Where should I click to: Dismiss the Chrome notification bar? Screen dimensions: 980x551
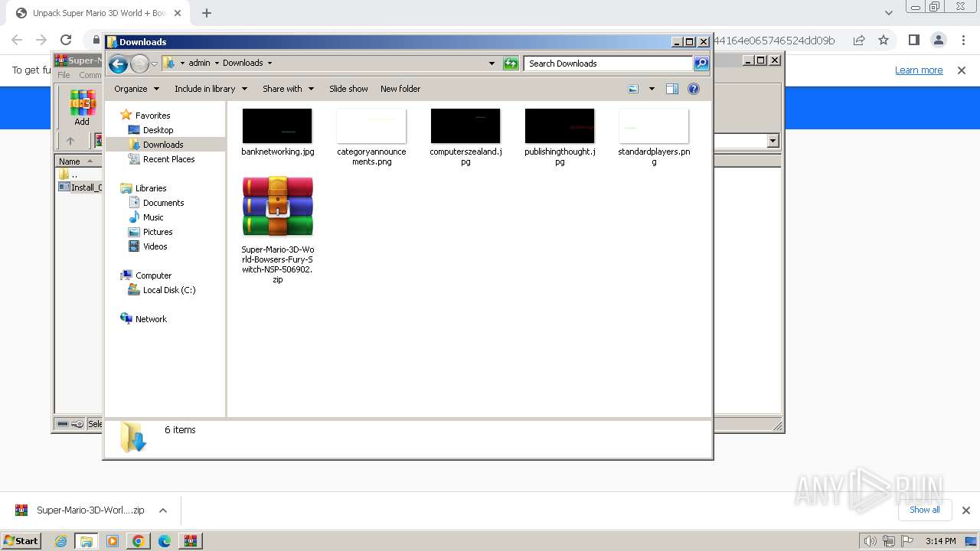(962, 70)
